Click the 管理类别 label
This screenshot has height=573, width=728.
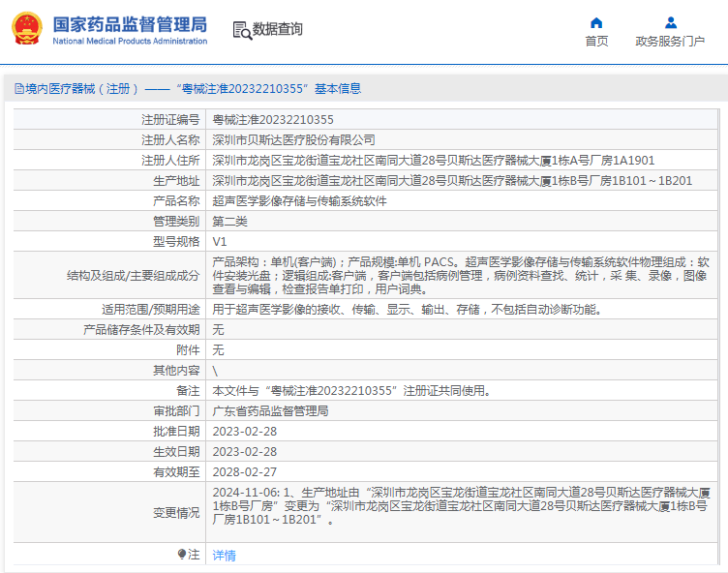pyautogui.click(x=176, y=222)
